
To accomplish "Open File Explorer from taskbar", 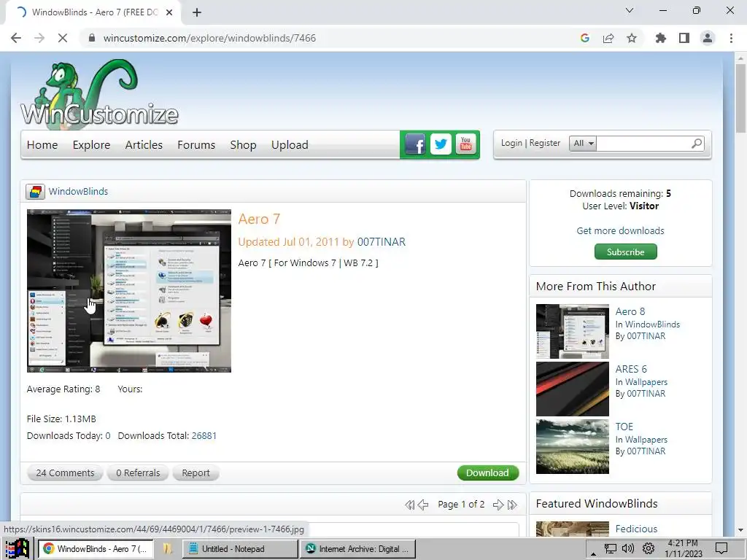I will tap(167, 548).
